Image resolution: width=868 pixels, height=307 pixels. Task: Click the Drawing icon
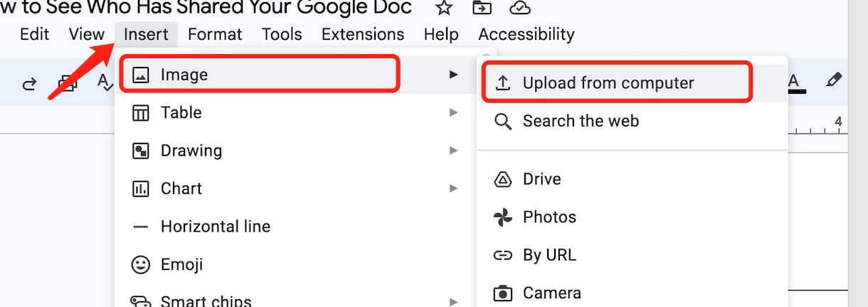(141, 151)
